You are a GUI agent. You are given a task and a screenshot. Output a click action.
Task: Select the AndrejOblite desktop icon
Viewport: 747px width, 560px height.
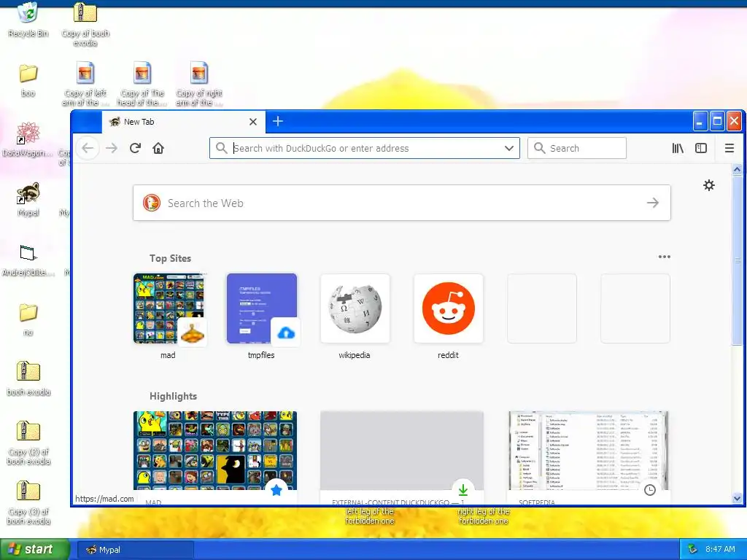pyautogui.click(x=28, y=259)
